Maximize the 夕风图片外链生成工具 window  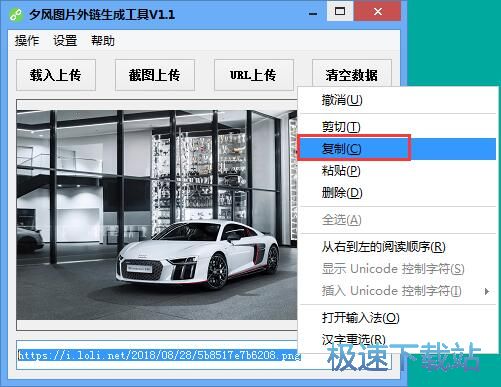340,11
